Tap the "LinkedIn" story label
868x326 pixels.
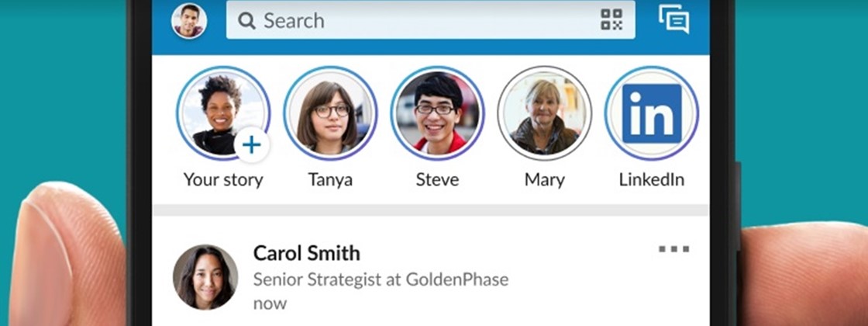[652, 180]
